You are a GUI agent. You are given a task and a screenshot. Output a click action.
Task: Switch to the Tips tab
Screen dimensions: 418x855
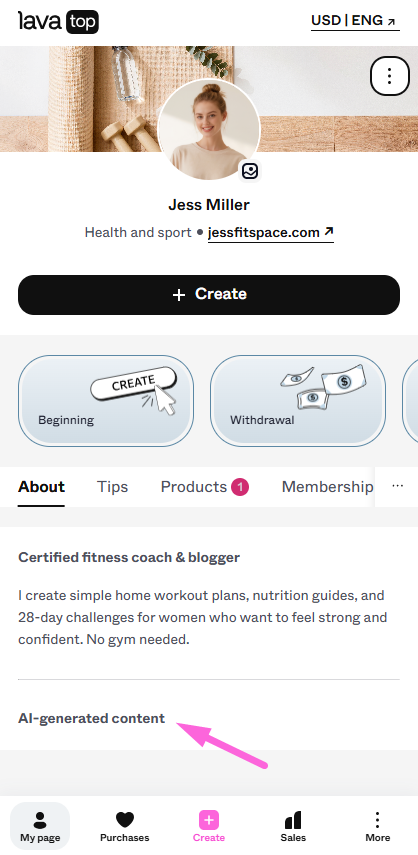click(112, 486)
